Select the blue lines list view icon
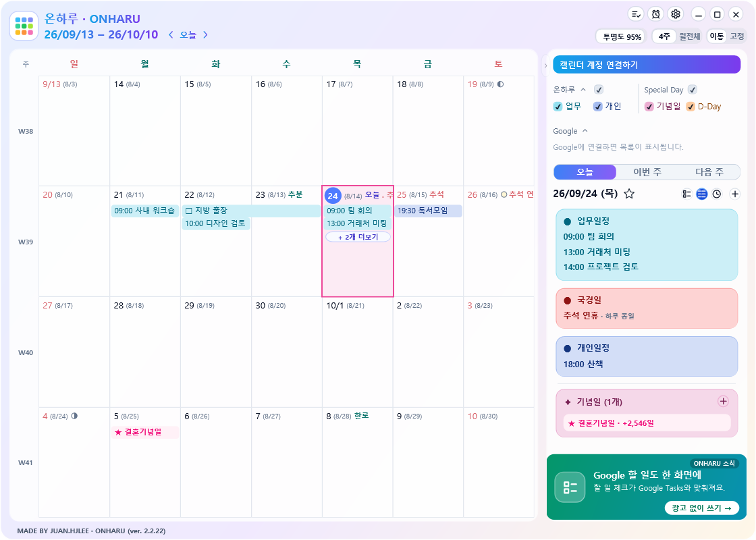Image resolution: width=756 pixels, height=540 pixels. coord(701,194)
